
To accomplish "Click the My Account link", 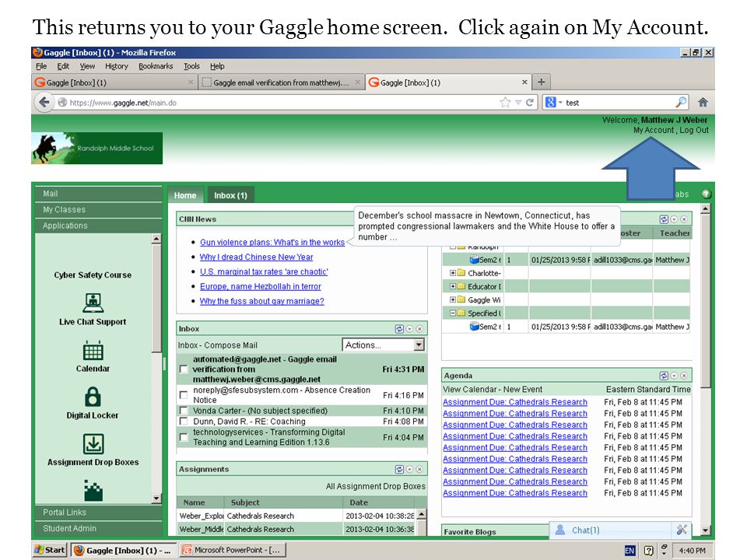I will point(654,130).
